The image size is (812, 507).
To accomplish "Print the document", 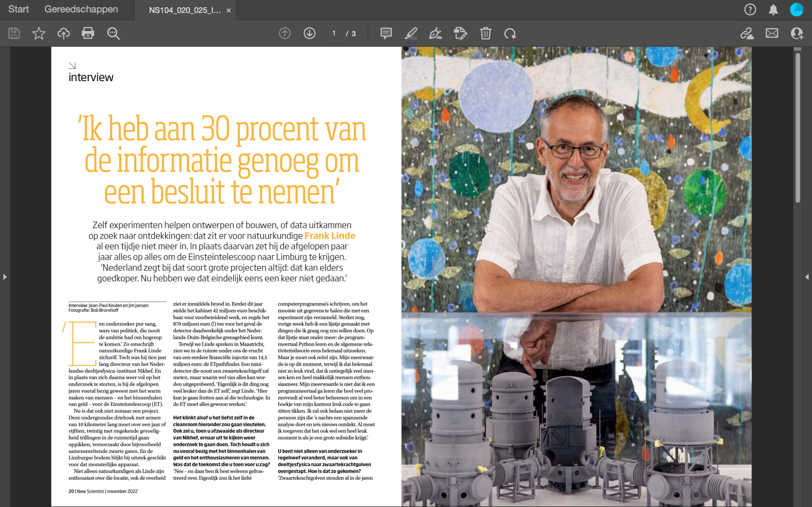I will (x=88, y=33).
